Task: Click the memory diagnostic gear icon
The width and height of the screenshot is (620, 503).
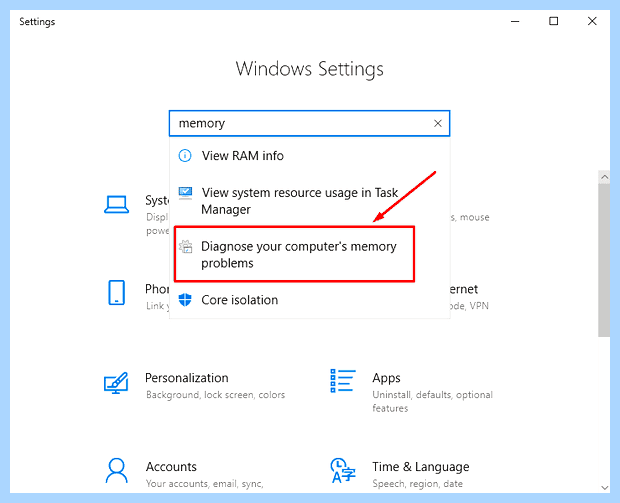Action: tap(185, 246)
